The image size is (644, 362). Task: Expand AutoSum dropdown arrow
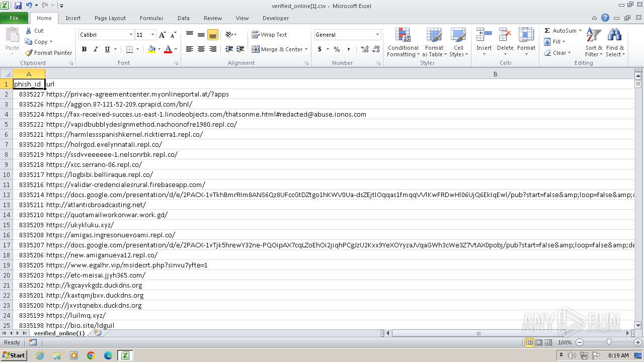pos(580,31)
